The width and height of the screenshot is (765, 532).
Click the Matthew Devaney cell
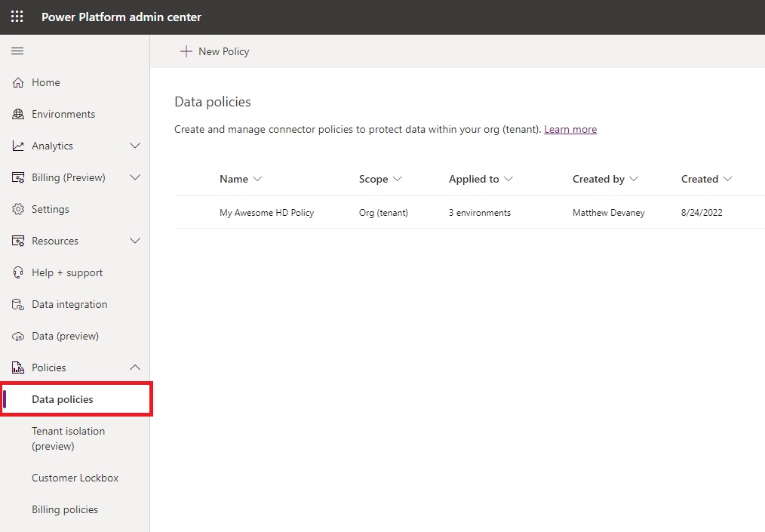click(x=608, y=213)
